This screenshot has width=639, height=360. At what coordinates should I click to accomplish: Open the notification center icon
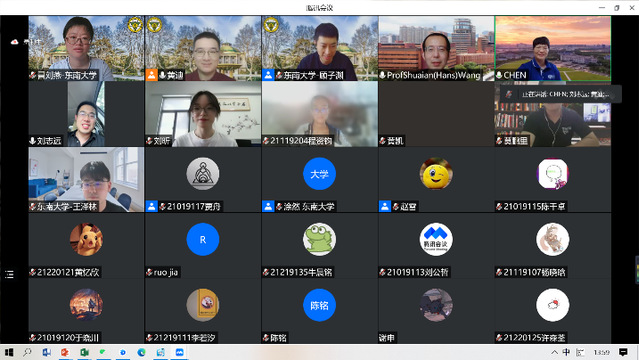click(623, 352)
